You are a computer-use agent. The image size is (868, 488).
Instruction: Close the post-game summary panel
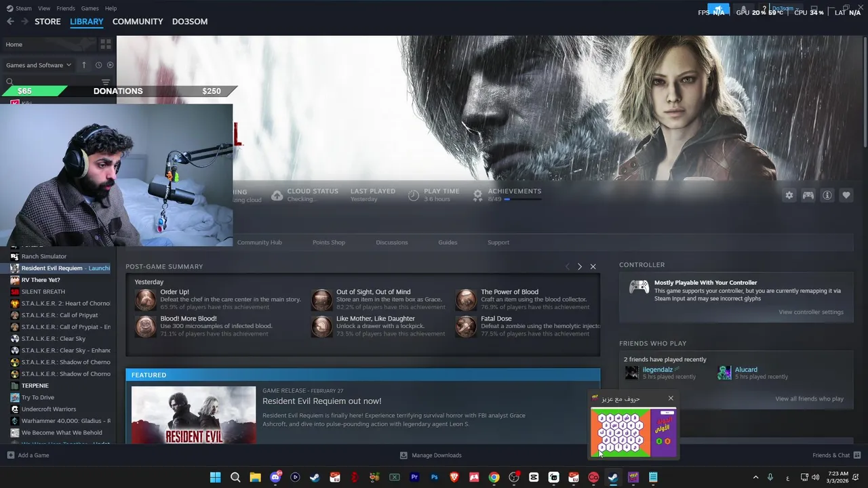coord(593,266)
